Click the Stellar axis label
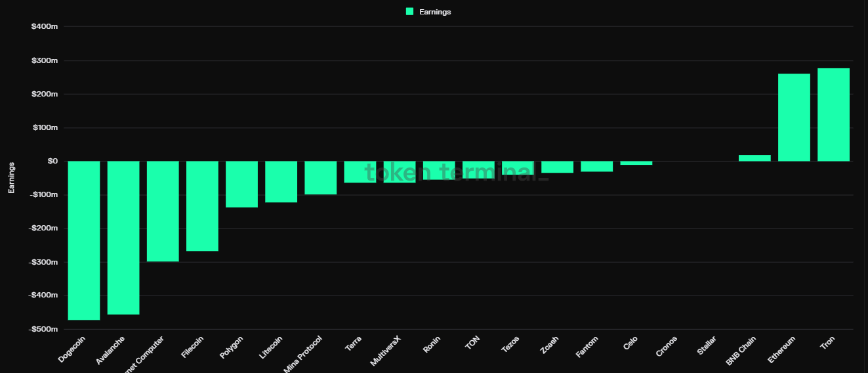Image resolution: width=868 pixels, height=373 pixels. 707,345
